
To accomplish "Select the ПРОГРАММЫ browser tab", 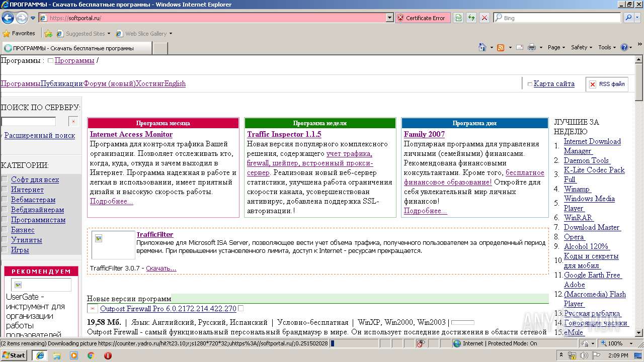I will coord(76,48).
